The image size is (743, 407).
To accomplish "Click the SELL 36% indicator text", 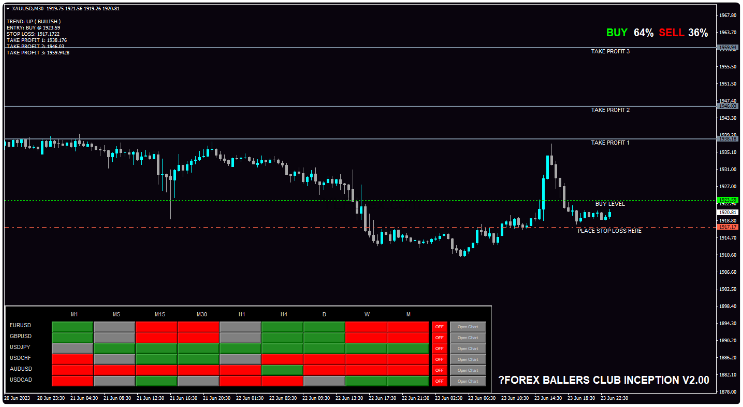I will 683,33.
